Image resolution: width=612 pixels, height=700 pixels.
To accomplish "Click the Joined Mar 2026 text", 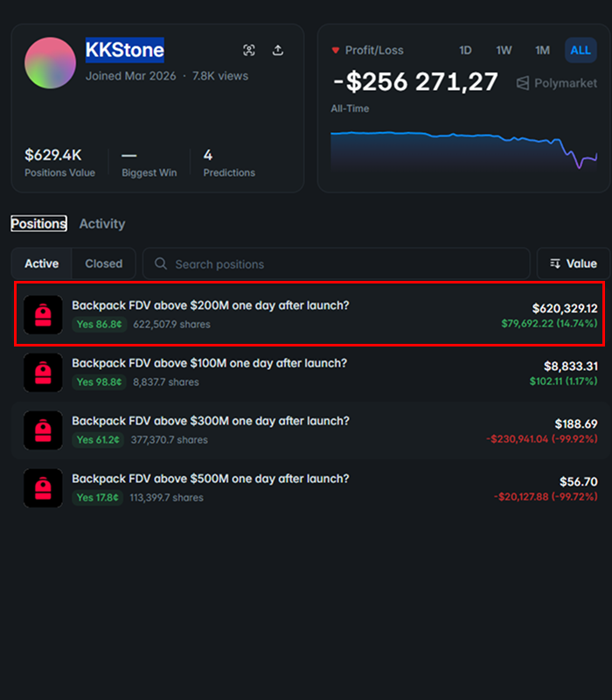I will (x=130, y=76).
